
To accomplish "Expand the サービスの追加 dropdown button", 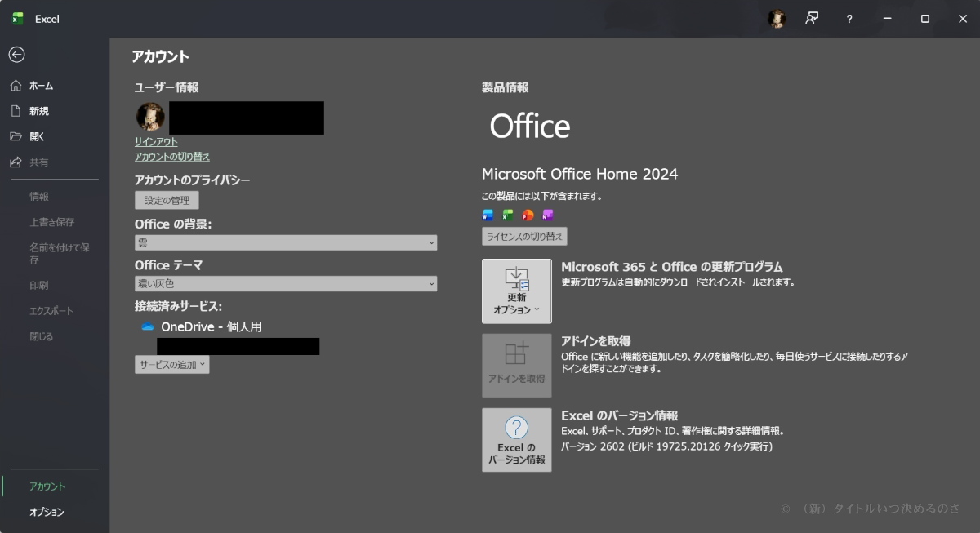I will click(x=172, y=365).
